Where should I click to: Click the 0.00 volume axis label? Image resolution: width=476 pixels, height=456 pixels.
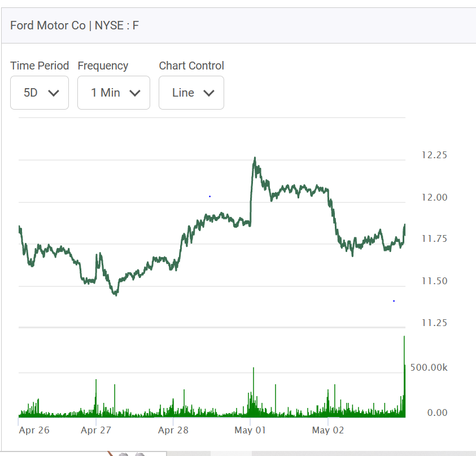pyautogui.click(x=437, y=412)
